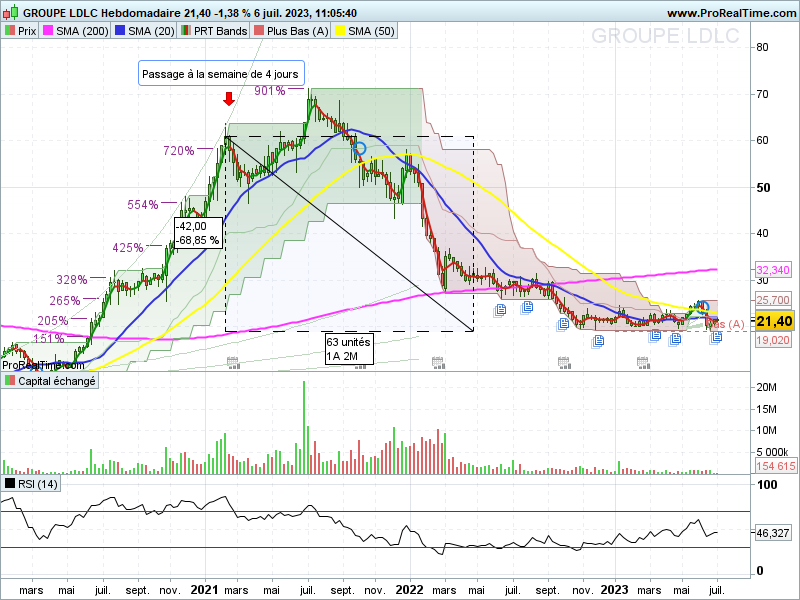Click the '-42,00 -68,85 %' measurement box

[198, 233]
